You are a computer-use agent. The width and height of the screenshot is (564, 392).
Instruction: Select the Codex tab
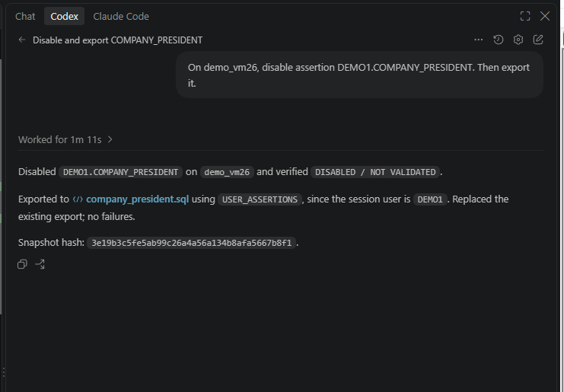pyautogui.click(x=65, y=16)
